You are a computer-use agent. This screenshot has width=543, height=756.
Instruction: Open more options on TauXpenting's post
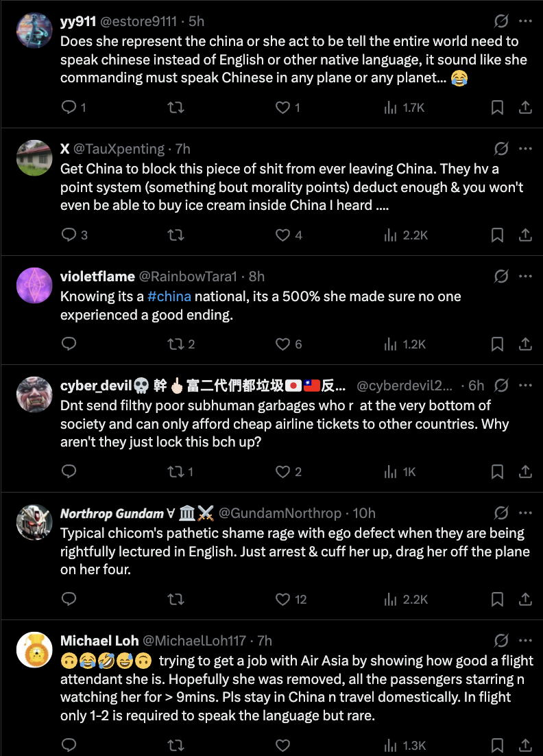[525, 149]
